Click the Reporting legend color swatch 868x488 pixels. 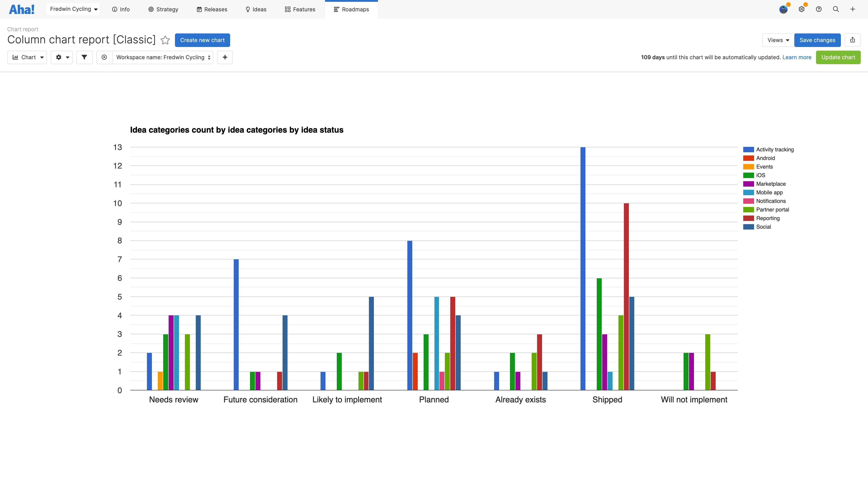[x=748, y=218]
